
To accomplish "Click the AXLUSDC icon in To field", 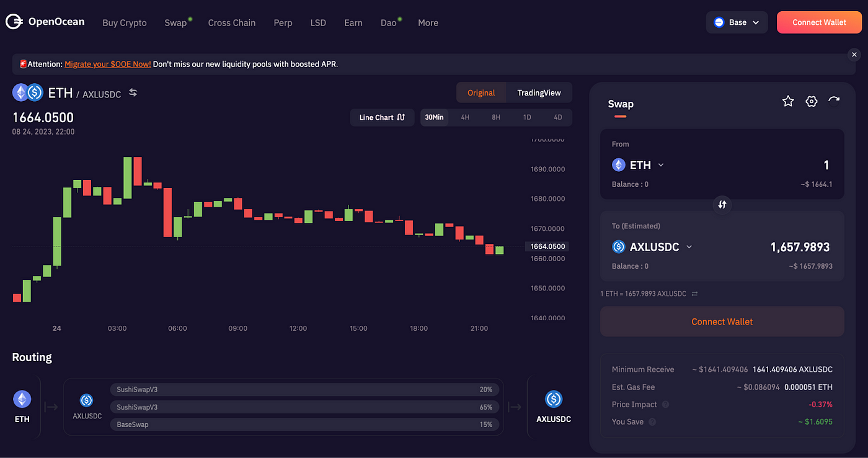I will click(x=619, y=246).
